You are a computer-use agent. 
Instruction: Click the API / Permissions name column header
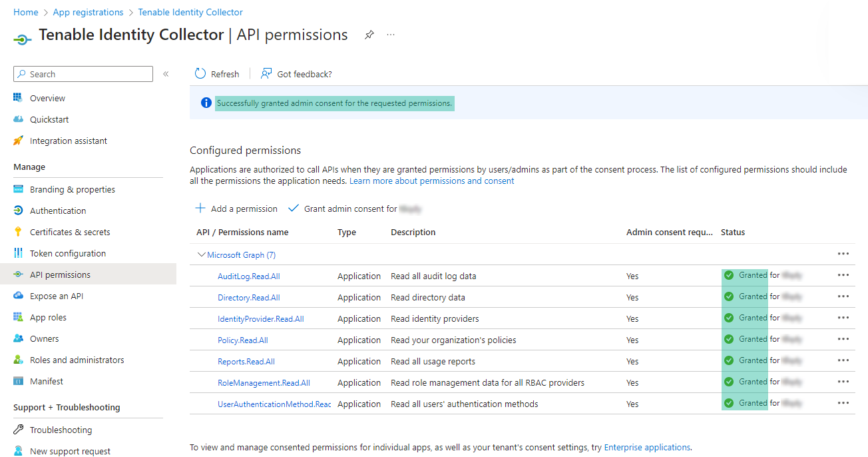242,232
